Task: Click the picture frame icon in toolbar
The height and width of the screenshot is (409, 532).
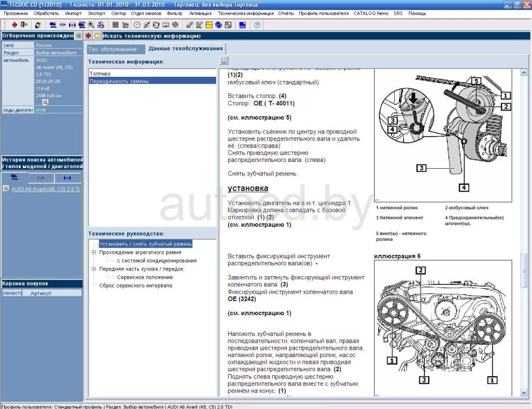Action: (x=166, y=25)
